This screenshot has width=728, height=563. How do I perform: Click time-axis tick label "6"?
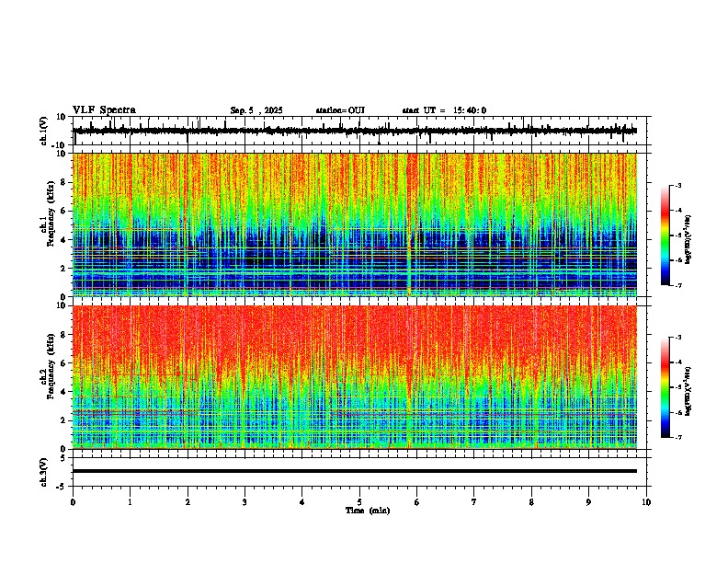click(x=416, y=502)
